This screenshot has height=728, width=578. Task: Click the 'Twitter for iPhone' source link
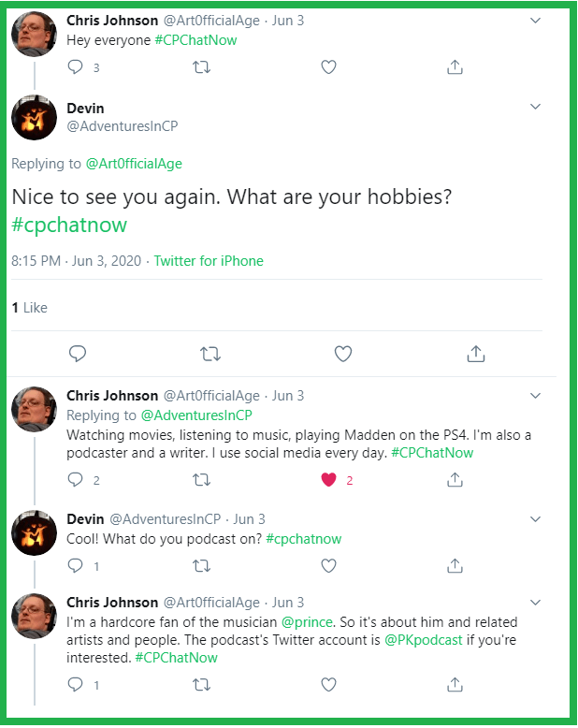(209, 261)
